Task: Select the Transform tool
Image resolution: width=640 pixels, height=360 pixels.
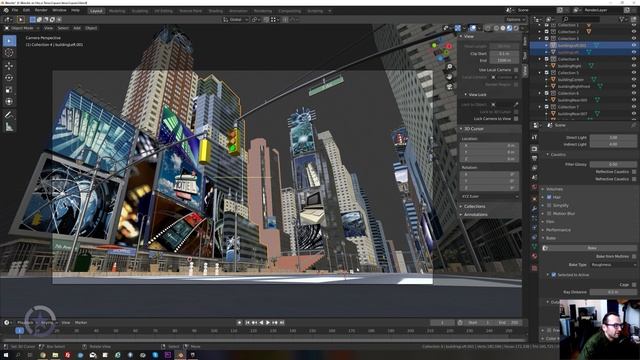Action: 9,102
